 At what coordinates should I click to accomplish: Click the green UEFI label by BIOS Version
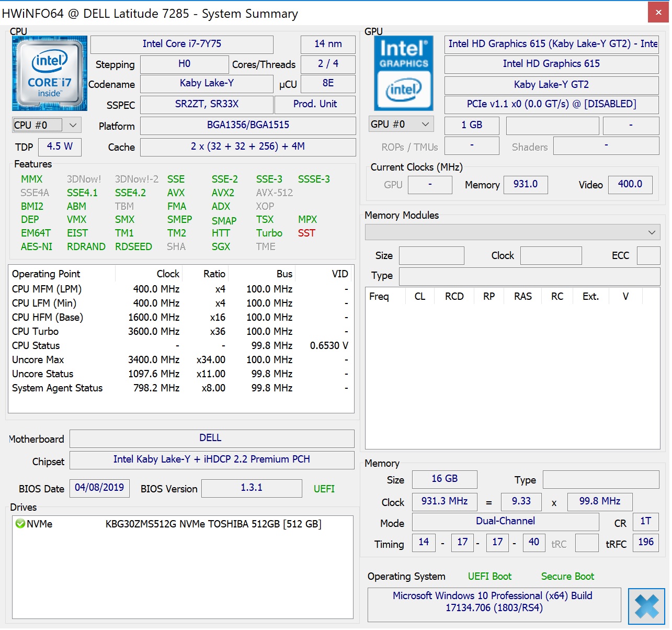[324, 489]
